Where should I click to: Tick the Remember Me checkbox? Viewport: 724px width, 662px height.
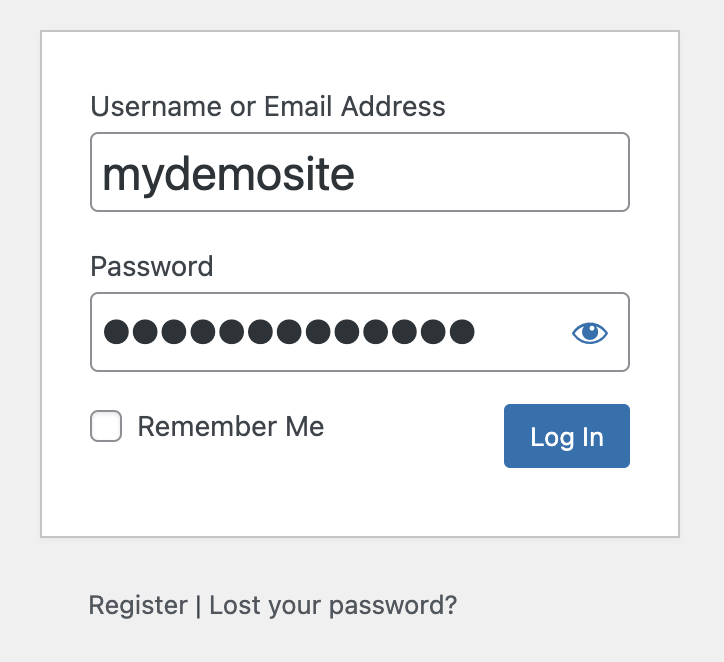(106, 426)
